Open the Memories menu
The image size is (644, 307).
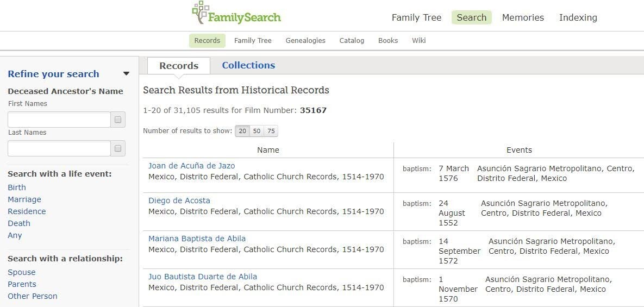523,17
